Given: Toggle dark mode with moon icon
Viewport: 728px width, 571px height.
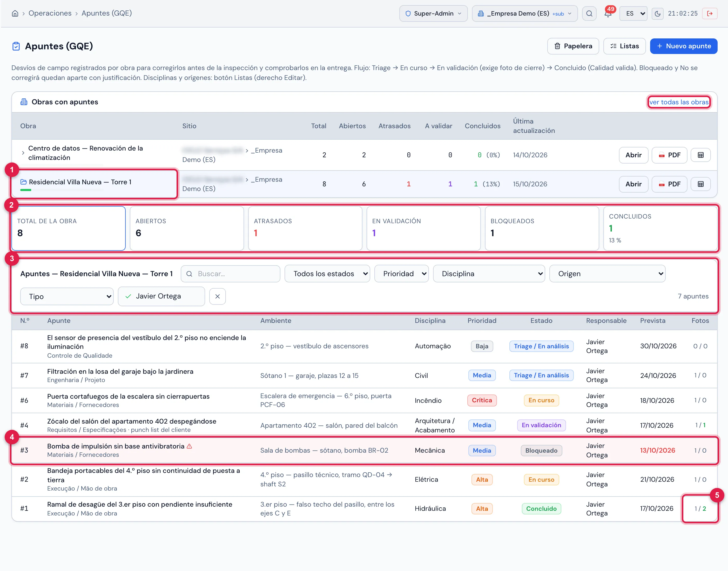Looking at the screenshot, I should click(x=657, y=14).
